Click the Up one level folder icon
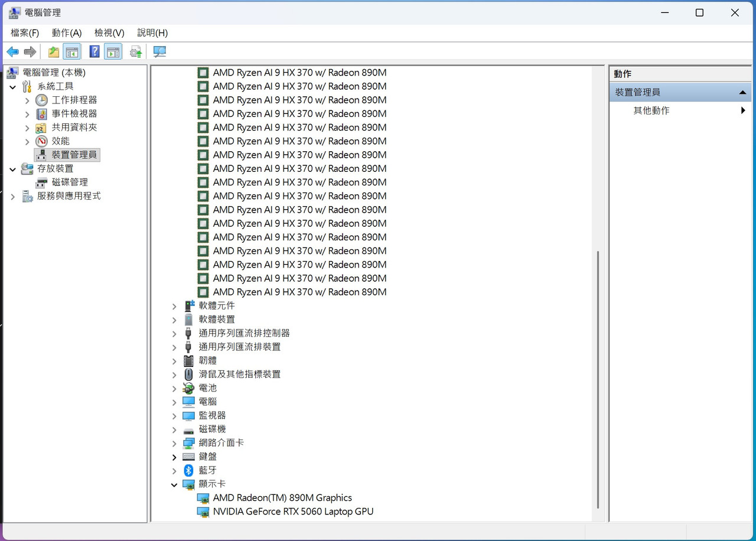756x541 pixels. point(54,52)
